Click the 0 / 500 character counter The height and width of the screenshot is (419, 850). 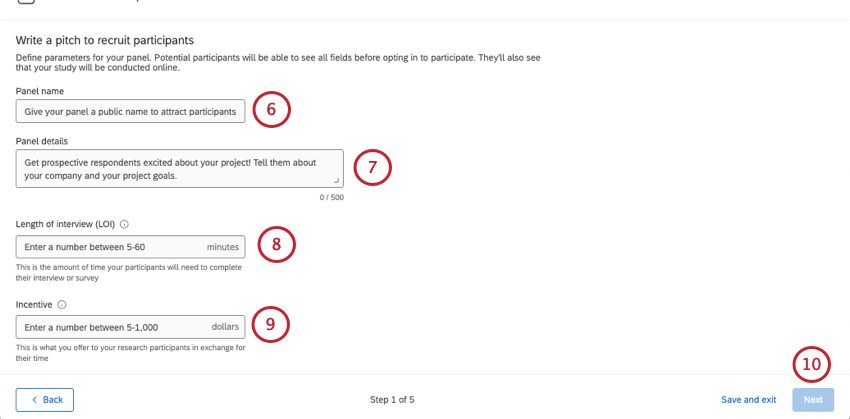point(331,198)
